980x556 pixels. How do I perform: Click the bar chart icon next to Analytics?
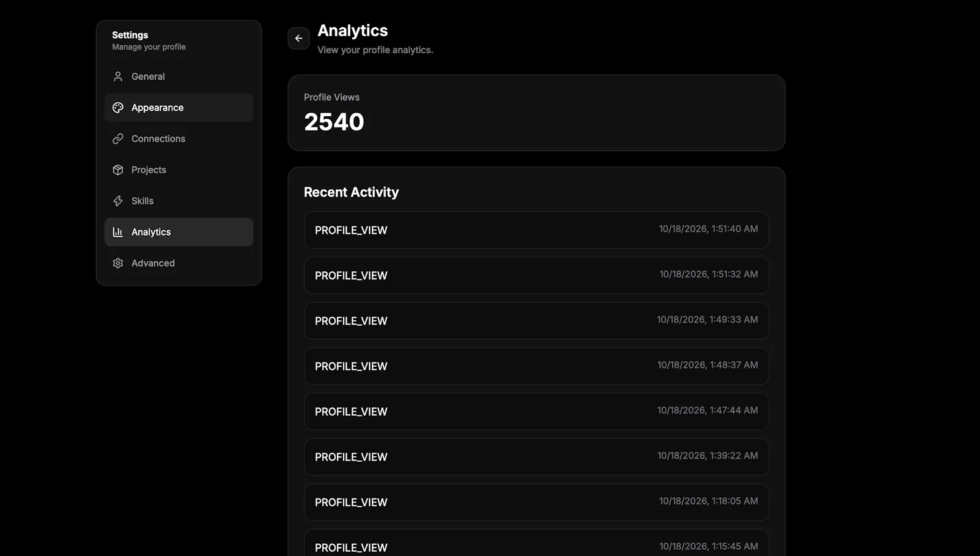tap(118, 232)
